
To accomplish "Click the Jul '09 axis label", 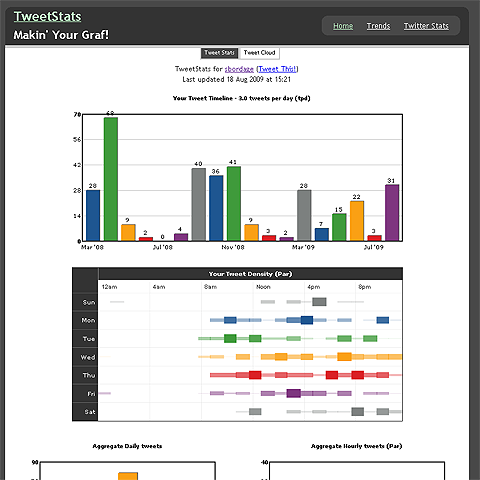I will (x=374, y=247).
